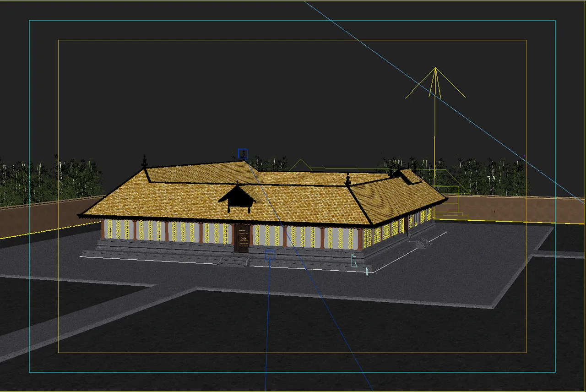Pick the blue target box on roof ridge
This screenshot has height=392, width=586.
tap(243, 153)
